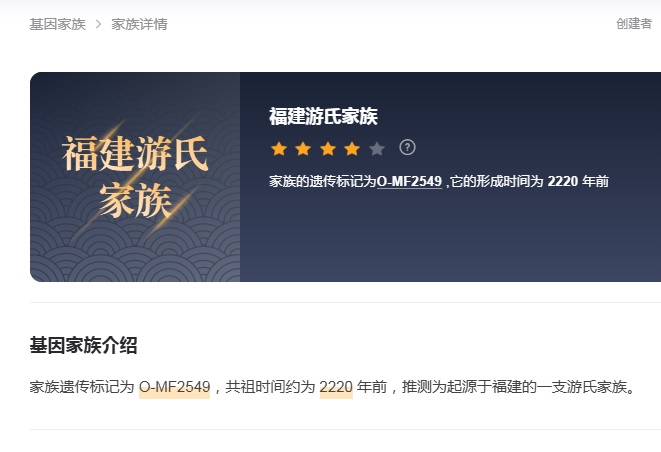Click 家族的遗传标记为 description text

pyautogui.click(x=322, y=181)
